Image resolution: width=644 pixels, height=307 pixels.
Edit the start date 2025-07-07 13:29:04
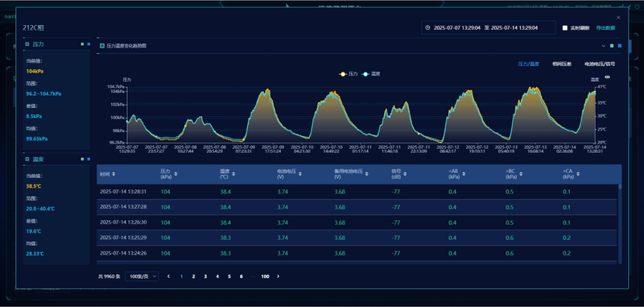(457, 28)
